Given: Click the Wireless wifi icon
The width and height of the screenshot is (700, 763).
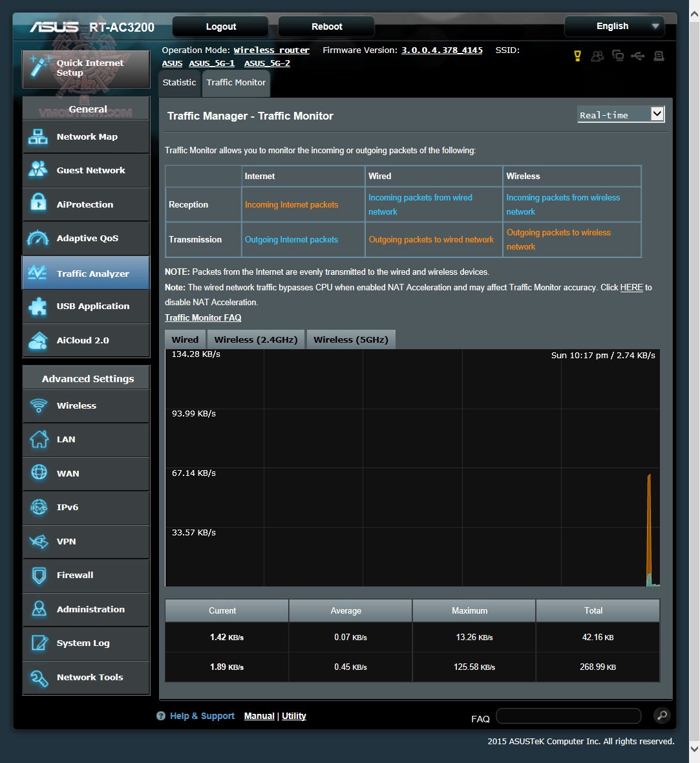Looking at the screenshot, I should coord(38,405).
